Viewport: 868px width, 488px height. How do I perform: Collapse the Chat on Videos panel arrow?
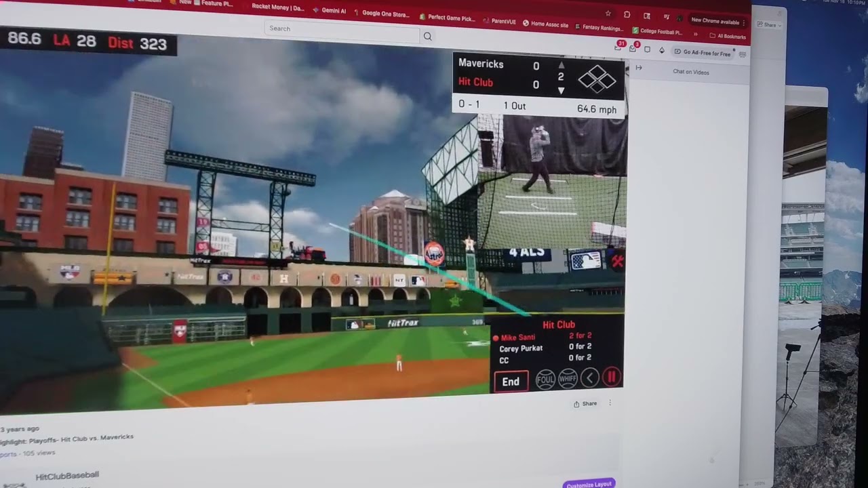point(639,68)
